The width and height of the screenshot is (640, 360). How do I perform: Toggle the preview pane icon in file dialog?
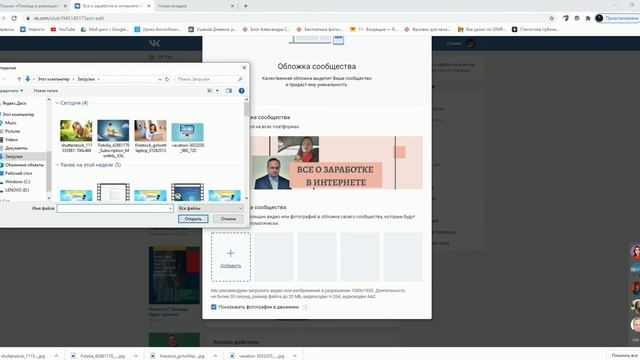(229, 91)
